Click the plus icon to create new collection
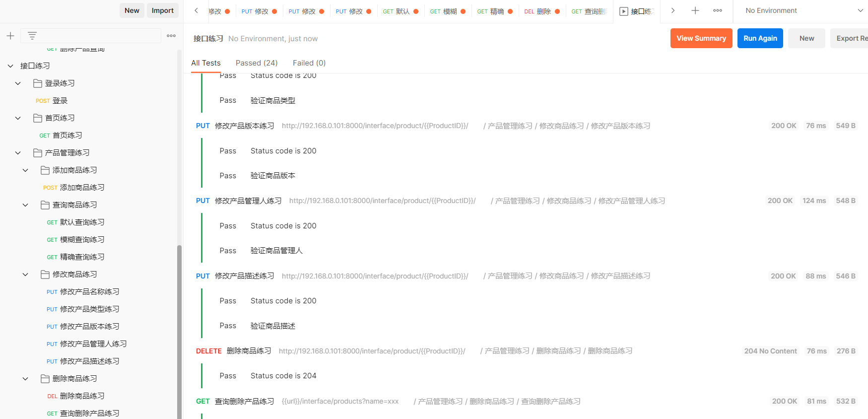The image size is (868, 419). click(10, 36)
